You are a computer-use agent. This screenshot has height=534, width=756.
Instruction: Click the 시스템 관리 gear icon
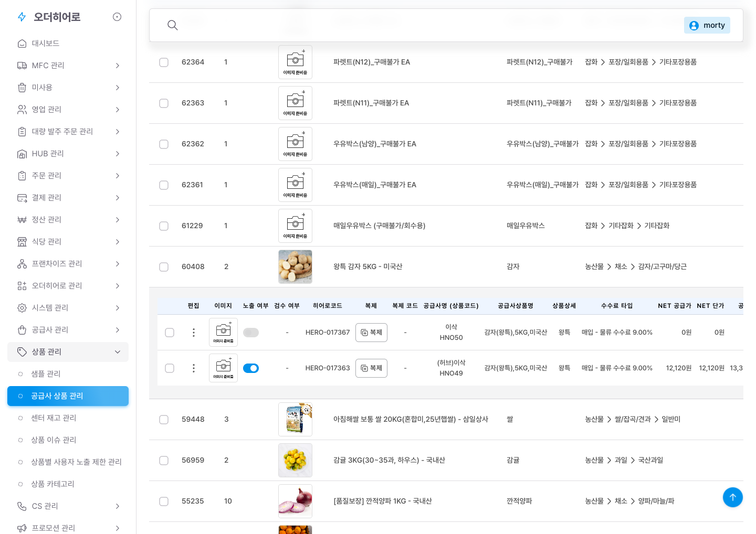(x=22, y=308)
